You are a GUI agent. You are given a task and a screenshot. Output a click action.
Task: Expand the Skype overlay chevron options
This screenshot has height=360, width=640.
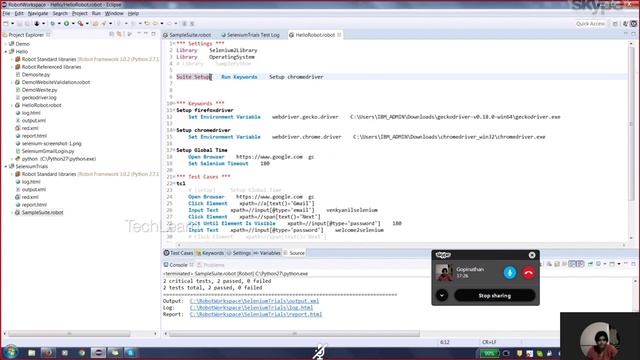pos(442,296)
